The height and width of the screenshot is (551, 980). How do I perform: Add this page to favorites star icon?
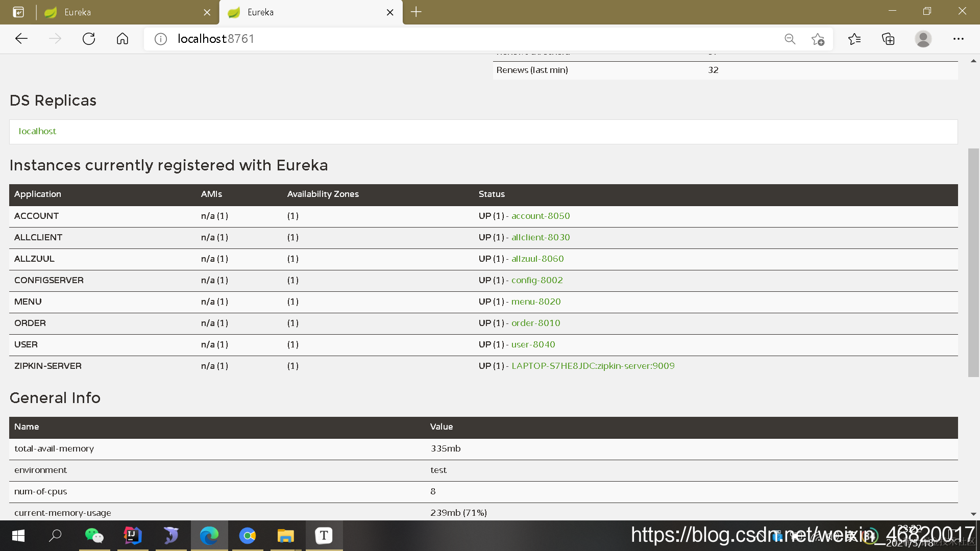pos(818,39)
